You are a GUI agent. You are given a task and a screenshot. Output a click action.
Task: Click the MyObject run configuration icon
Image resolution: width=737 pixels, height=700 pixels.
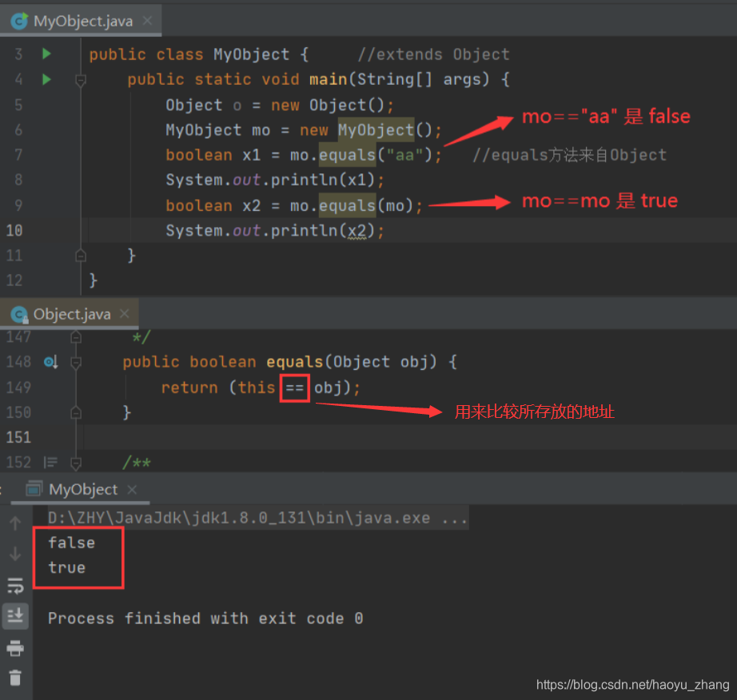point(34,489)
